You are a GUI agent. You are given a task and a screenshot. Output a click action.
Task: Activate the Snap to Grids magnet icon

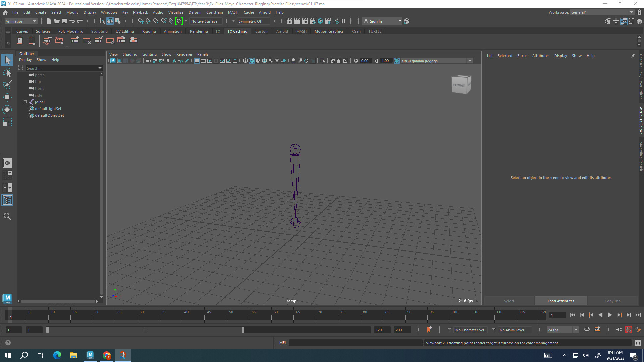pyautogui.click(x=140, y=21)
